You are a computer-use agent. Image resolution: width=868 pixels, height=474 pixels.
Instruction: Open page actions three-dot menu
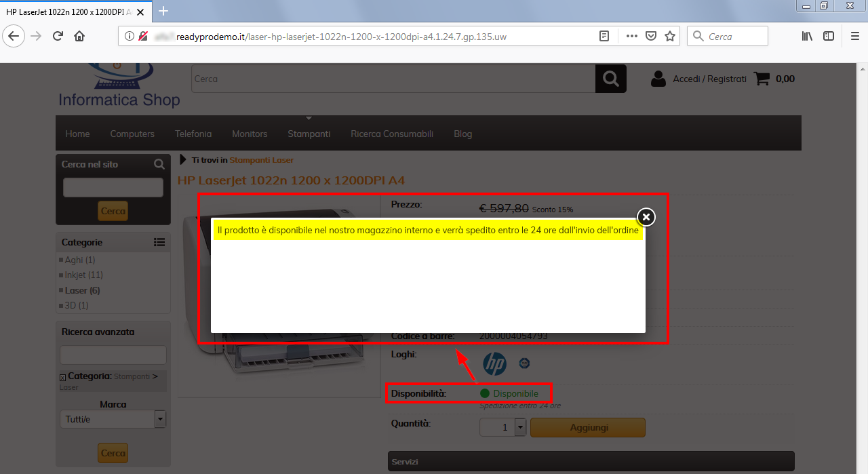631,37
